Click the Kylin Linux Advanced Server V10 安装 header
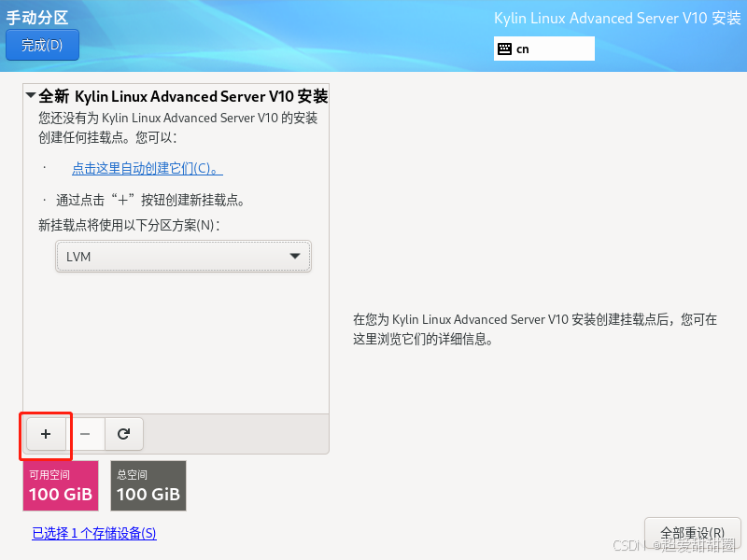The width and height of the screenshot is (747, 560). (x=617, y=18)
